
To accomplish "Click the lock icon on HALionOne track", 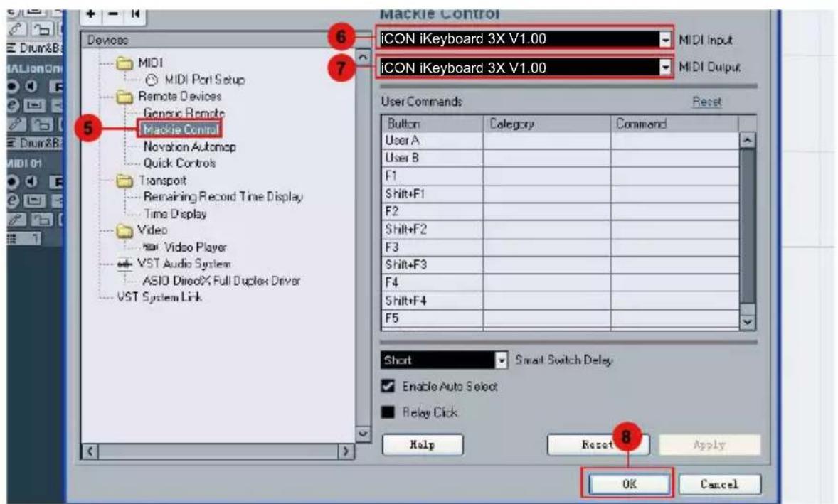I will click(x=42, y=124).
